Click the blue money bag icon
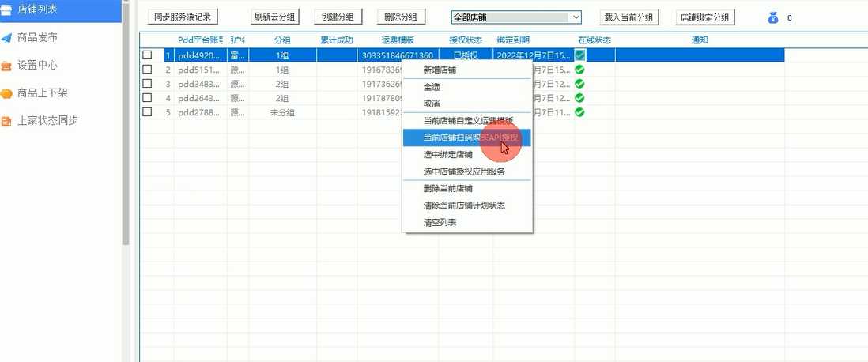 [773, 17]
